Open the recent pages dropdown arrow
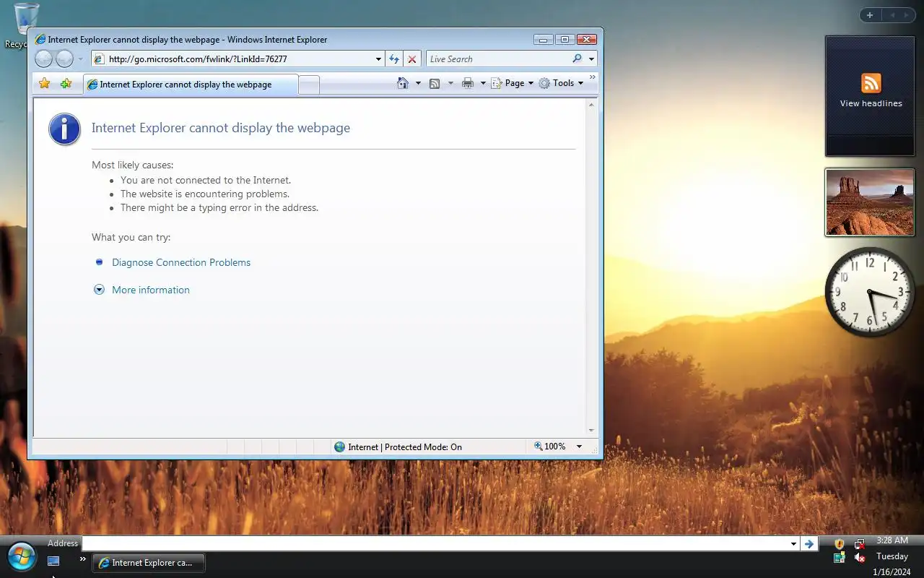 pos(80,59)
